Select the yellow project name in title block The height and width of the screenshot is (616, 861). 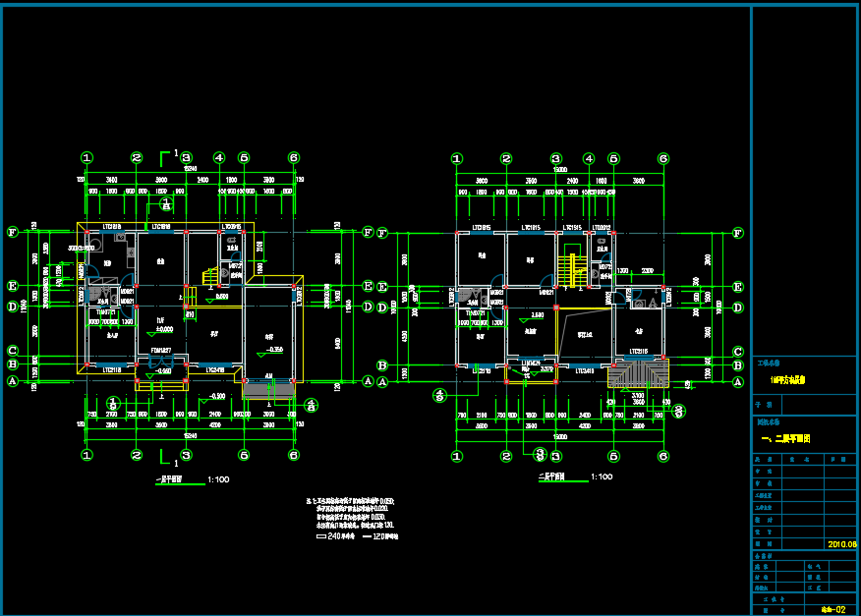tap(787, 380)
